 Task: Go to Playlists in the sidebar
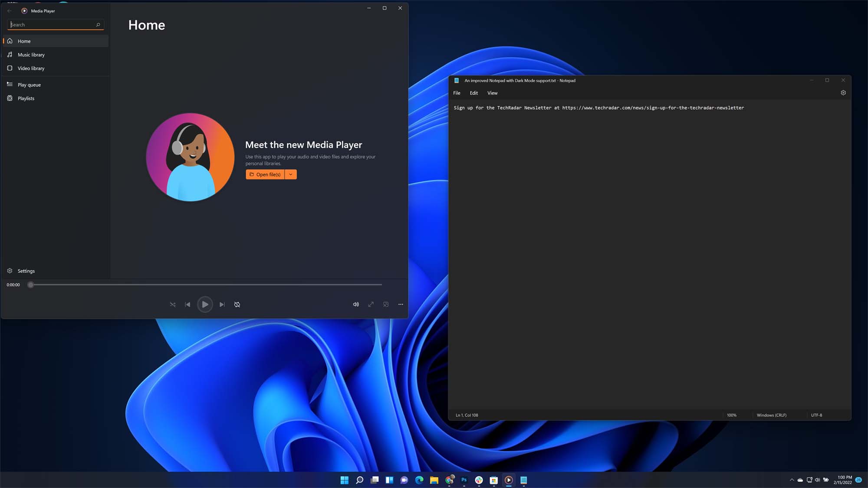point(56,98)
